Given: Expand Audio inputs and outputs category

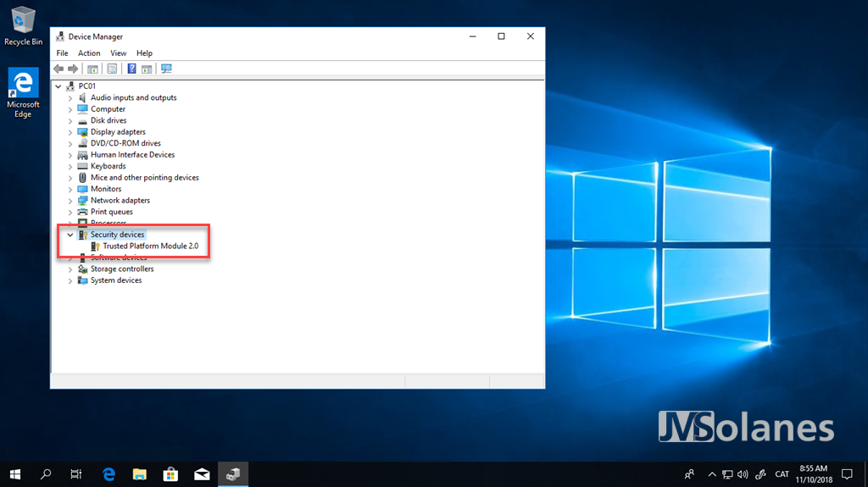Looking at the screenshot, I should tap(70, 98).
